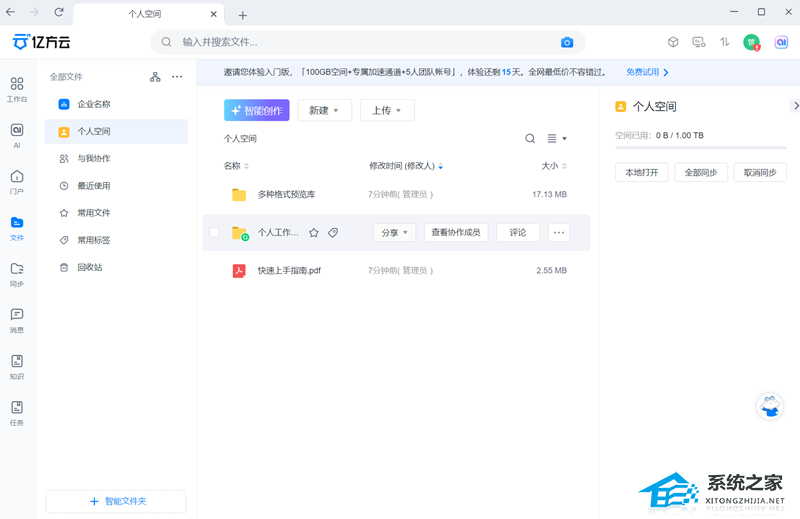
Task: Expand the 新建 dropdown button
Action: [x=325, y=110]
